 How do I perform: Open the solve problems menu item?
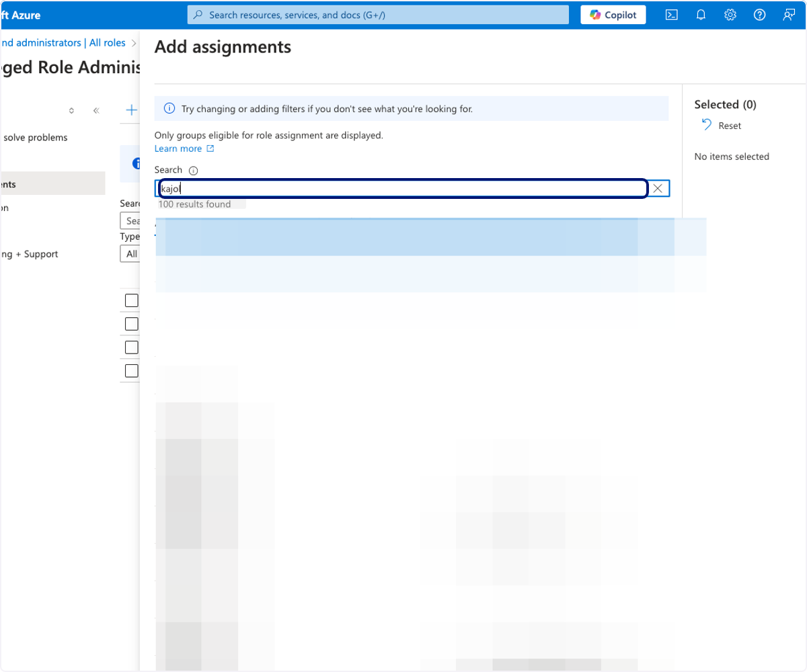(35, 137)
